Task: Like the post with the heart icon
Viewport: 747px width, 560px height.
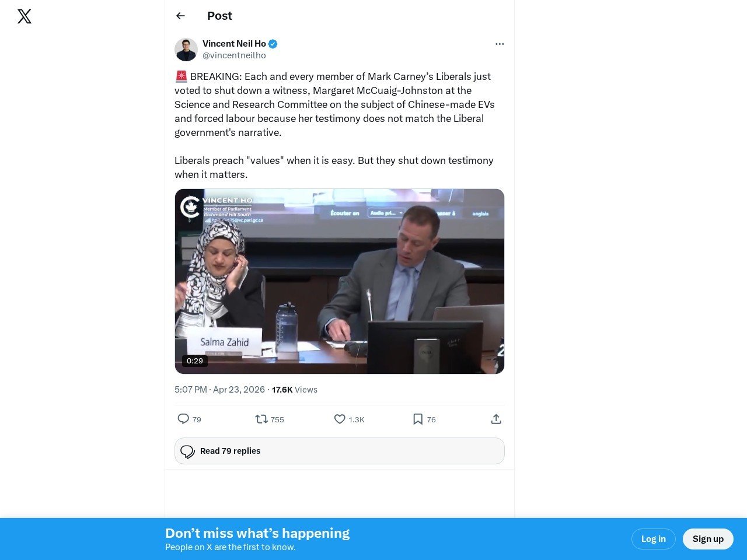Action: [x=340, y=419]
